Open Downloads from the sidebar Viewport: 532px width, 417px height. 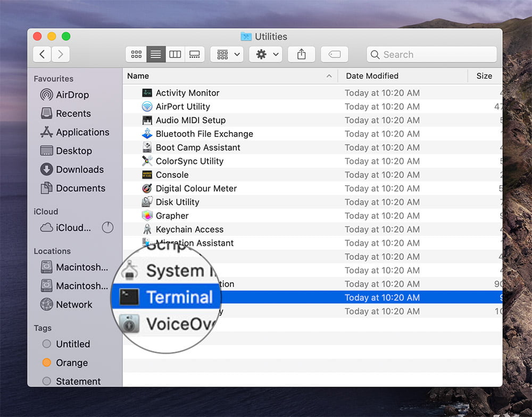coord(79,169)
